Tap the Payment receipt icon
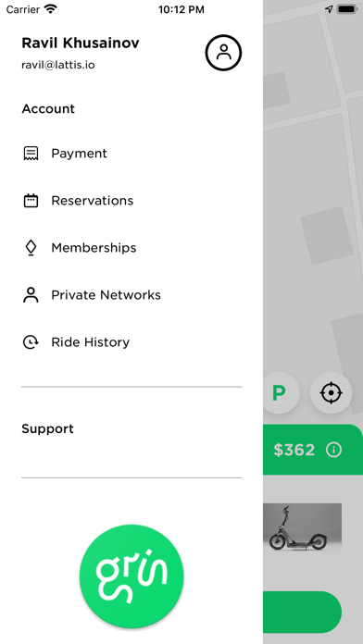This screenshot has width=363, height=644. pyautogui.click(x=31, y=154)
